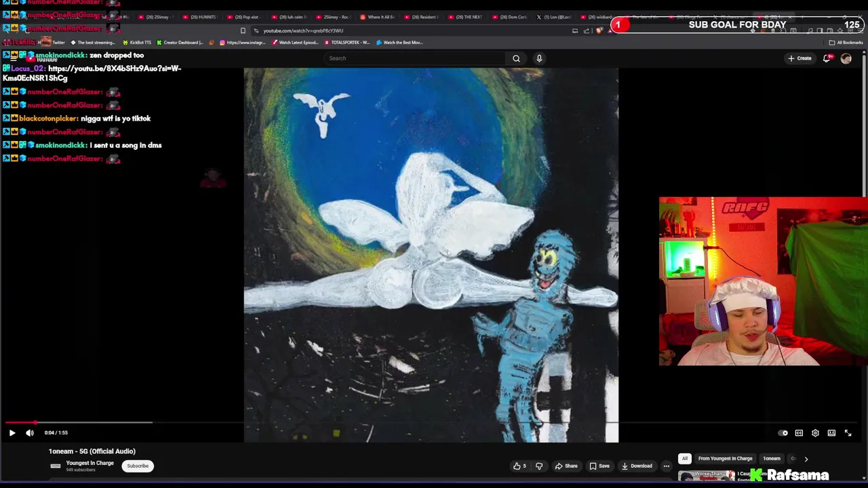Viewport: 868px width, 488px height.
Task: Mute the video volume speaker icon
Action: coord(30,432)
